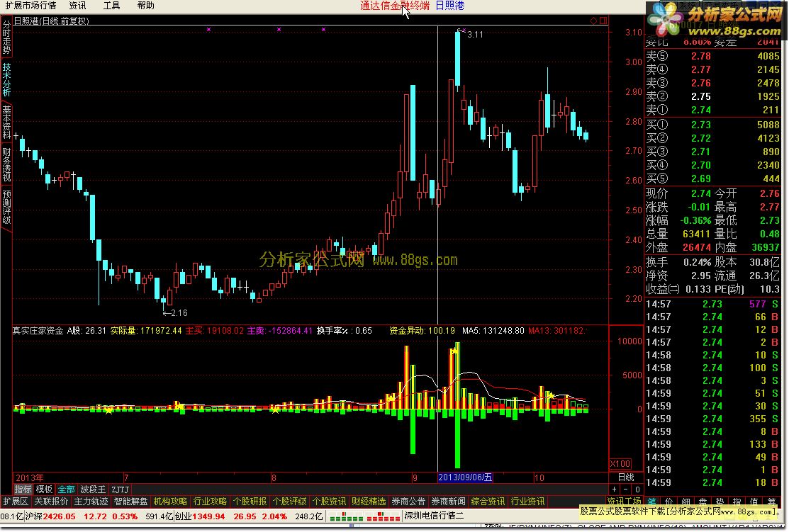Open the 券商新闻 tab
Viewport: 789px width, 532px height.
448,502
